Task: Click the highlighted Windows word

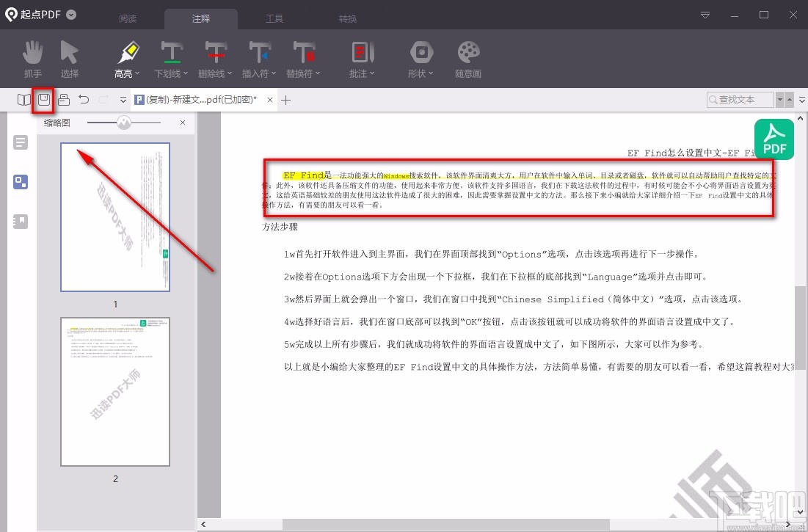Action: [396, 176]
